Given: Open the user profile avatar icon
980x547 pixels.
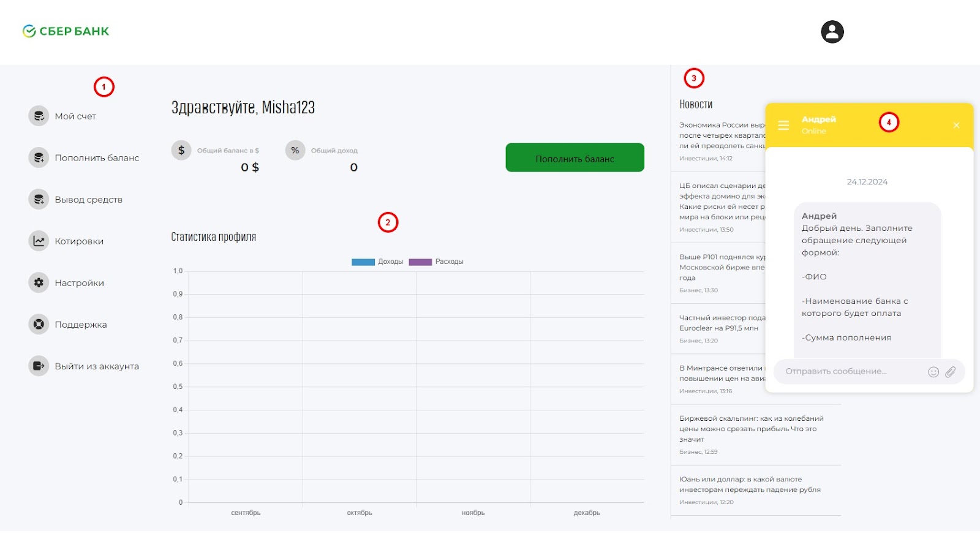Looking at the screenshot, I should (832, 32).
